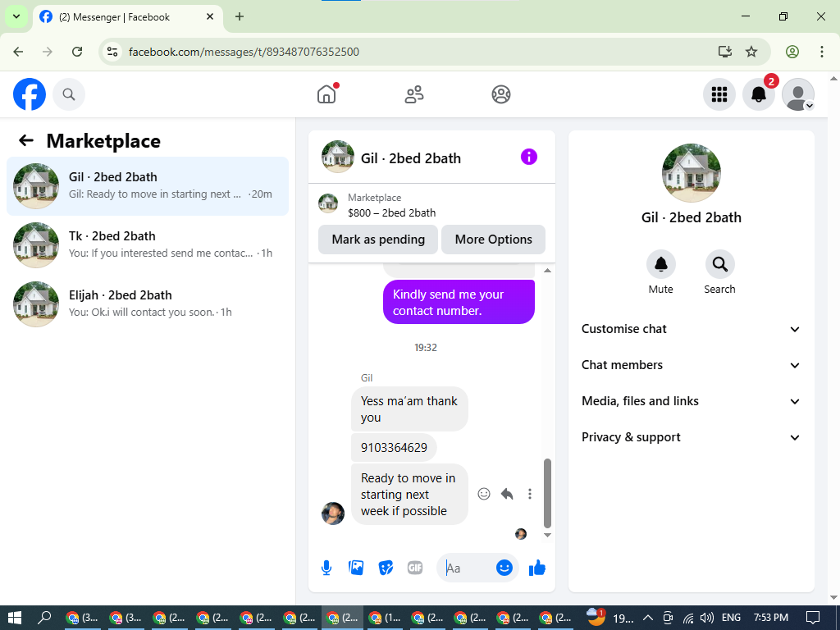Open the Groups icon in top navigation
Viewport: 840px width, 630px height.
[x=501, y=94]
